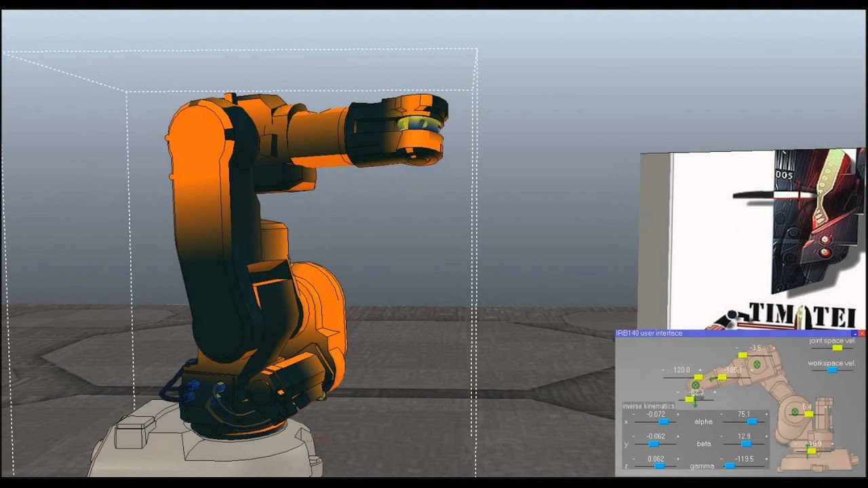The height and width of the screenshot is (488, 868).
Task: Click minus beside joint value -3.5
Action: click(737, 348)
